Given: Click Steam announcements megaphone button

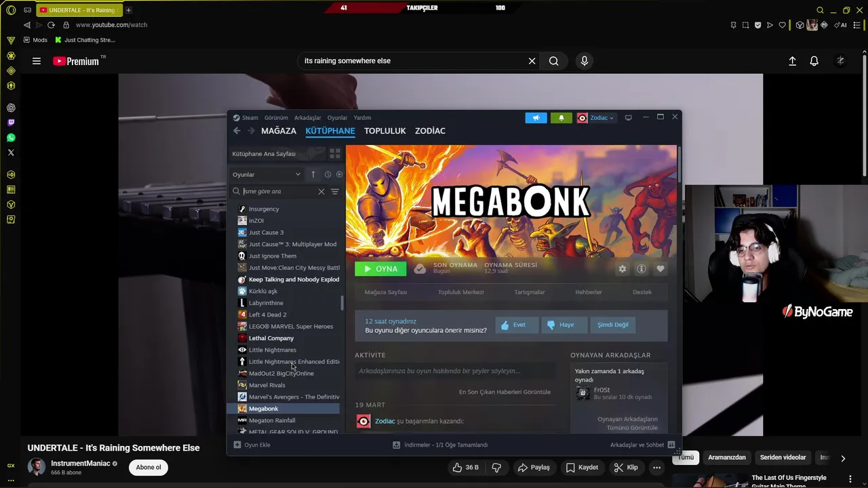Looking at the screenshot, I should (x=536, y=118).
